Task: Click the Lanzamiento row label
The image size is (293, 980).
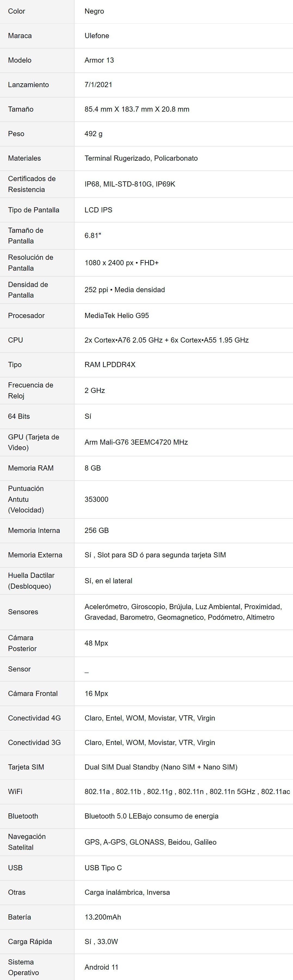Action: tap(29, 85)
